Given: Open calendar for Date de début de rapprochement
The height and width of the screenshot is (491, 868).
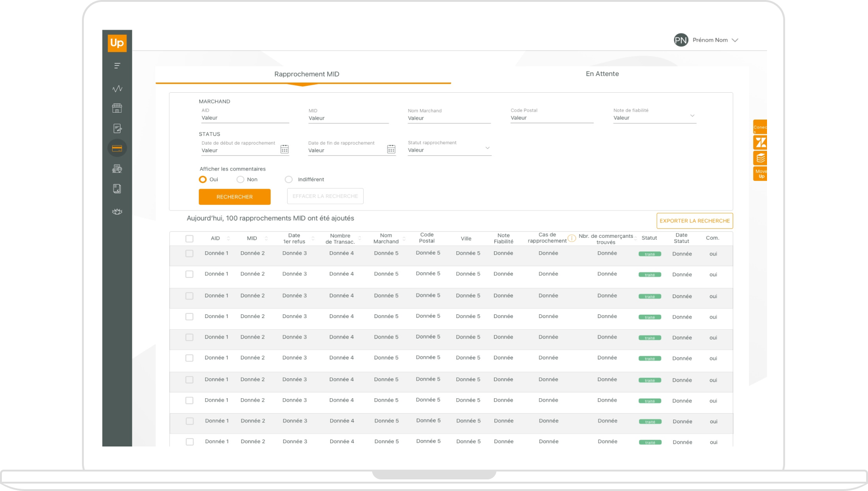Looking at the screenshot, I should coord(284,149).
